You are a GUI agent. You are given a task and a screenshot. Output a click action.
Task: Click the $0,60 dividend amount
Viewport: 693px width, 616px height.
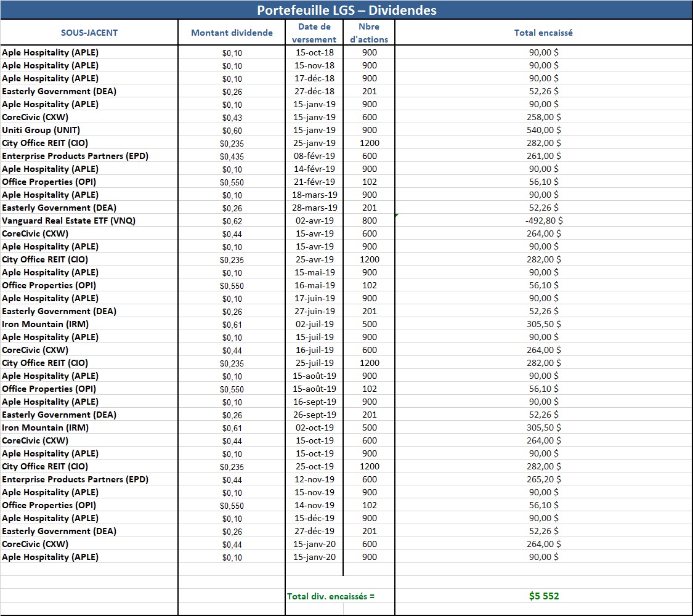pyautogui.click(x=232, y=131)
